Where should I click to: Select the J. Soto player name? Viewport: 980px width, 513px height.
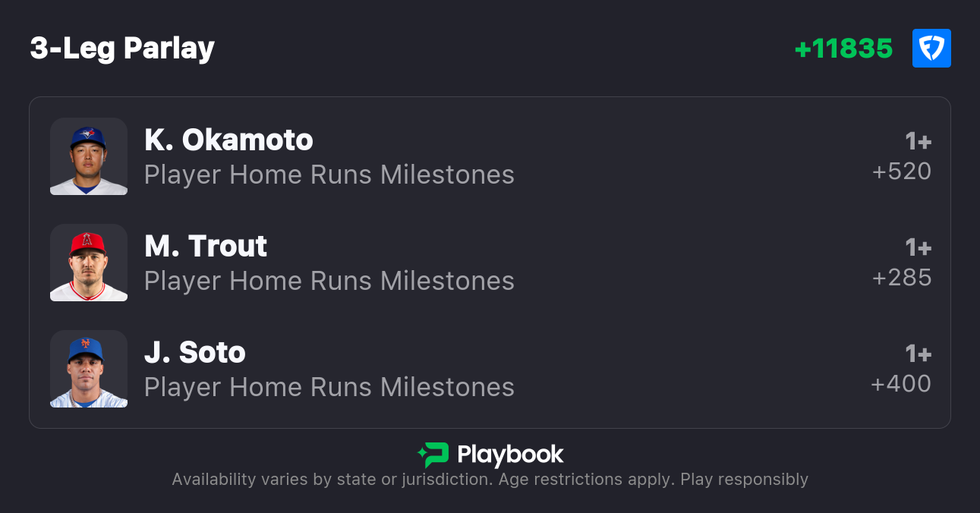pos(195,352)
